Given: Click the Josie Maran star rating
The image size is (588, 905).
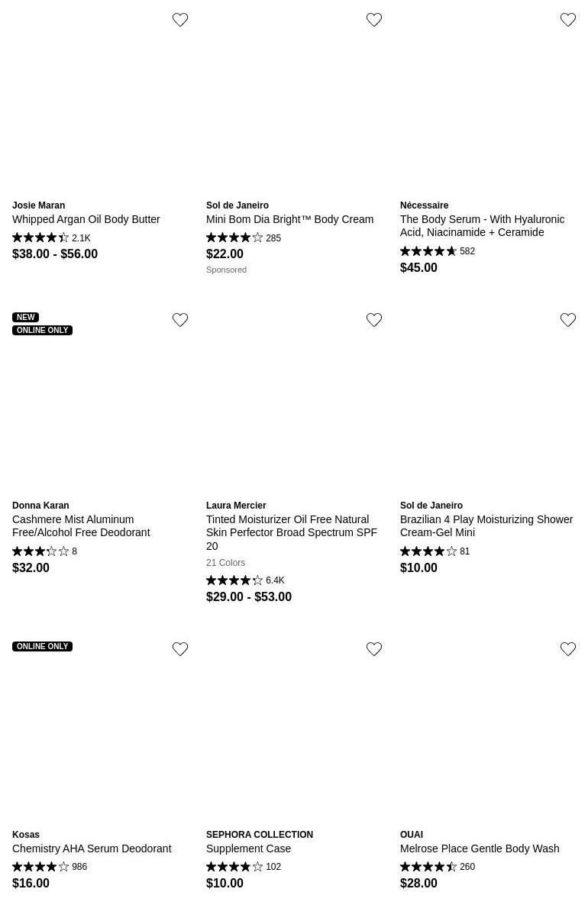Looking at the screenshot, I should coord(40,238).
